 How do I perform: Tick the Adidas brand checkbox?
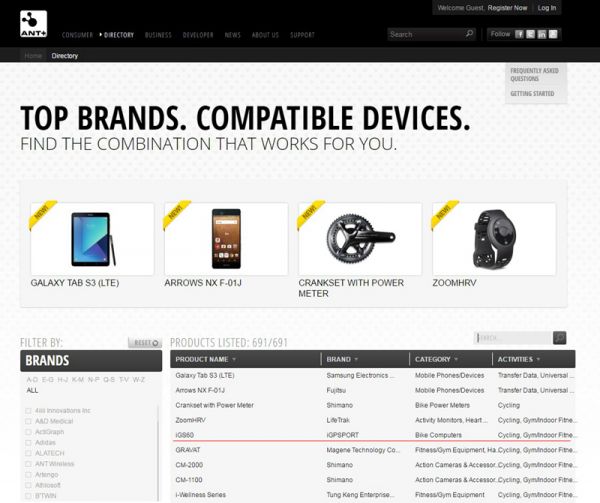coord(28,443)
